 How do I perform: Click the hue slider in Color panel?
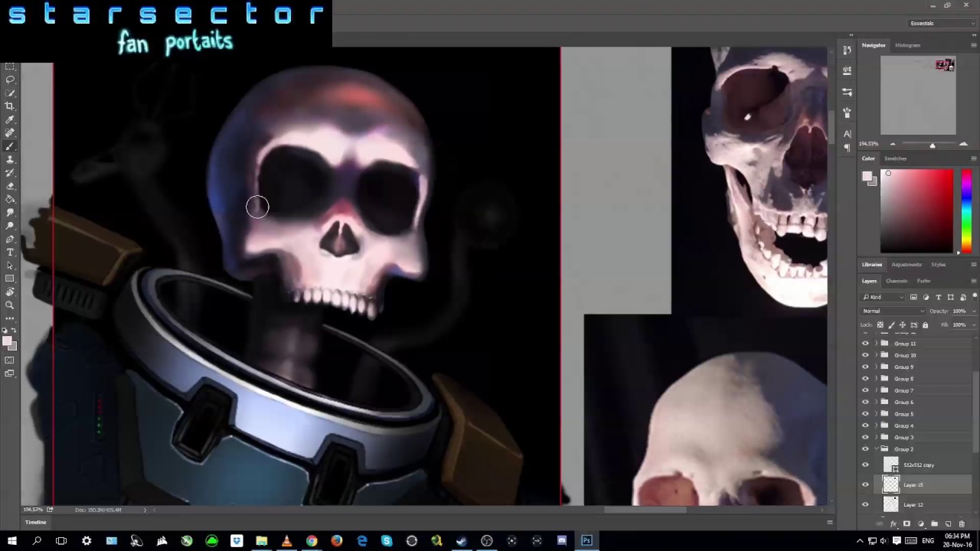pos(966,211)
